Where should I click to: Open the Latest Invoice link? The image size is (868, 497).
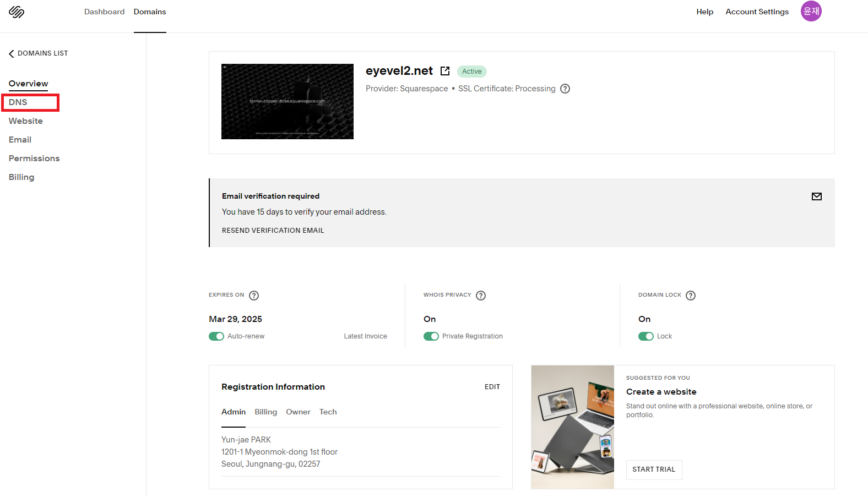pyautogui.click(x=366, y=336)
